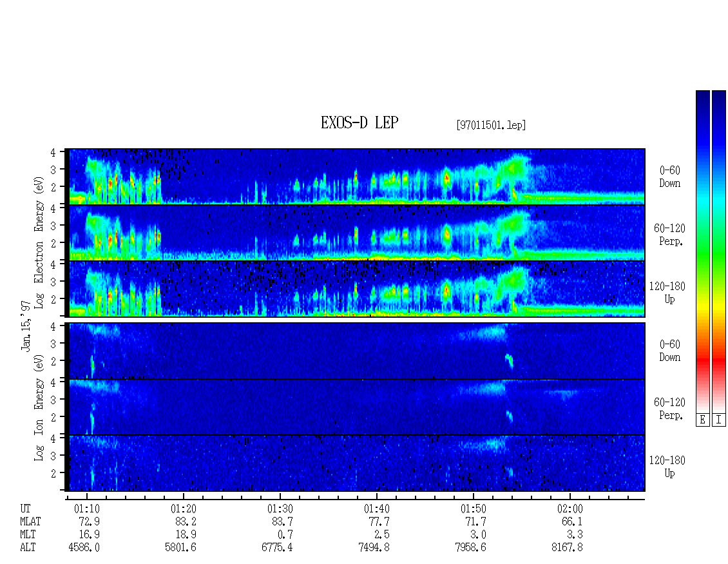Select the electron 60-120 Perp. spectrogram panel
Viewport: 728px width, 564px height.
357,233
